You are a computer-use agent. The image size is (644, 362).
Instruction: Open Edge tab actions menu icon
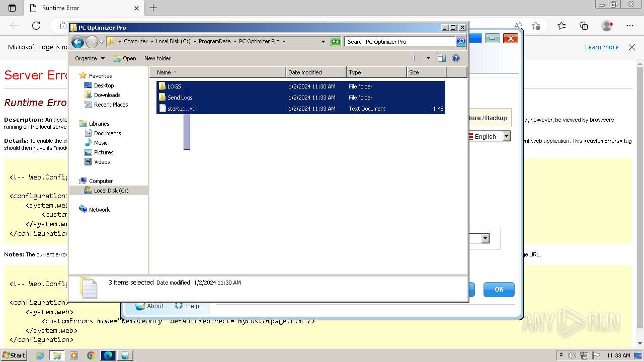pyautogui.click(x=12, y=8)
